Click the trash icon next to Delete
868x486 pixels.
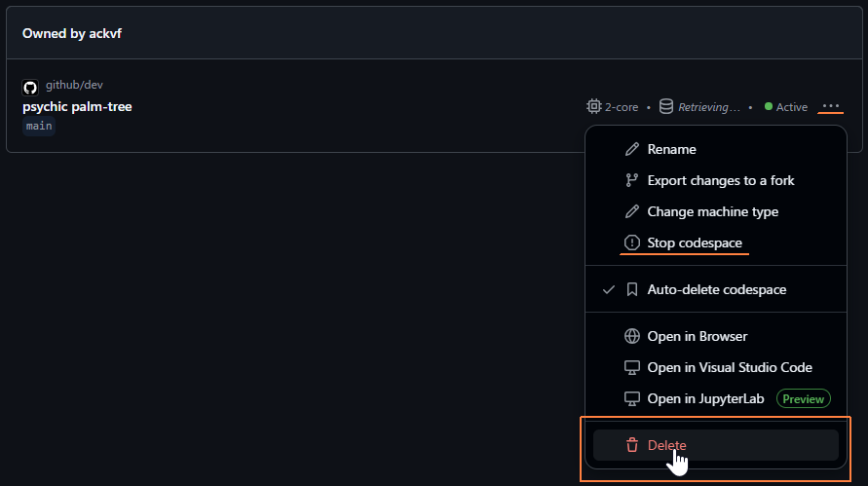(x=631, y=445)
